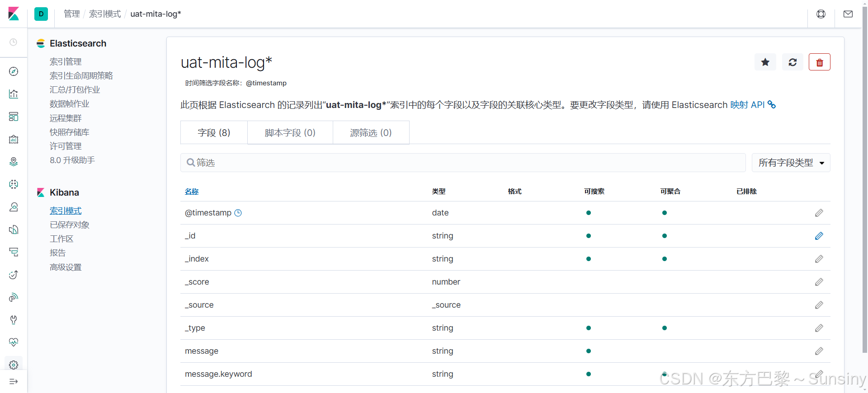Open 索引模式 under Kibana
The width and height of the screenshot is (868, 393).
66,211
